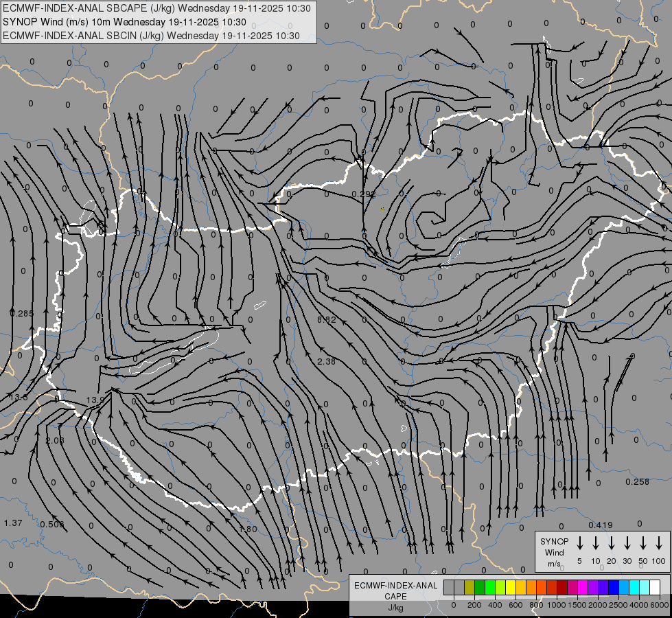Click the 4000 tick label on the legend
672x618 pixels.
point(639,605)
